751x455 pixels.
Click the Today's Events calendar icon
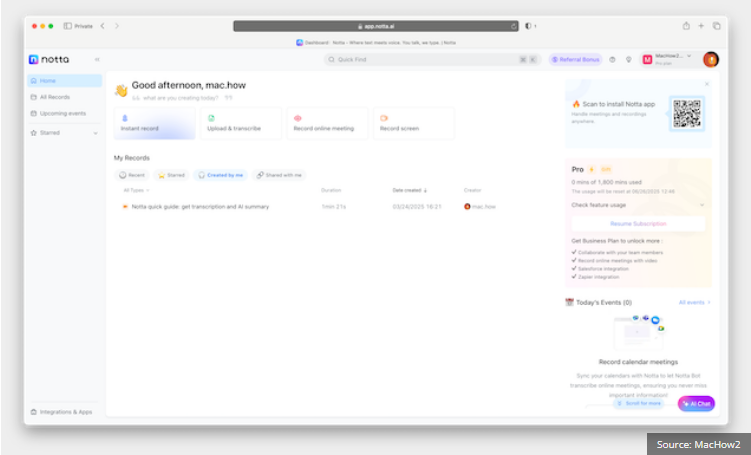click(x=569, y=302)
